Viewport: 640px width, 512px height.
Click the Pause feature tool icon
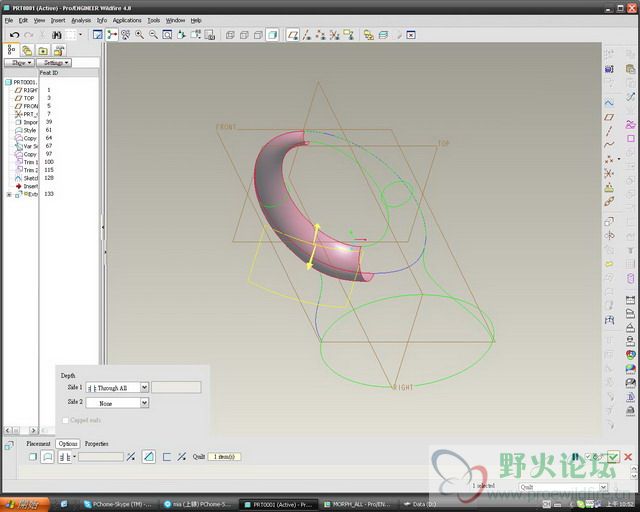(576, 456)
